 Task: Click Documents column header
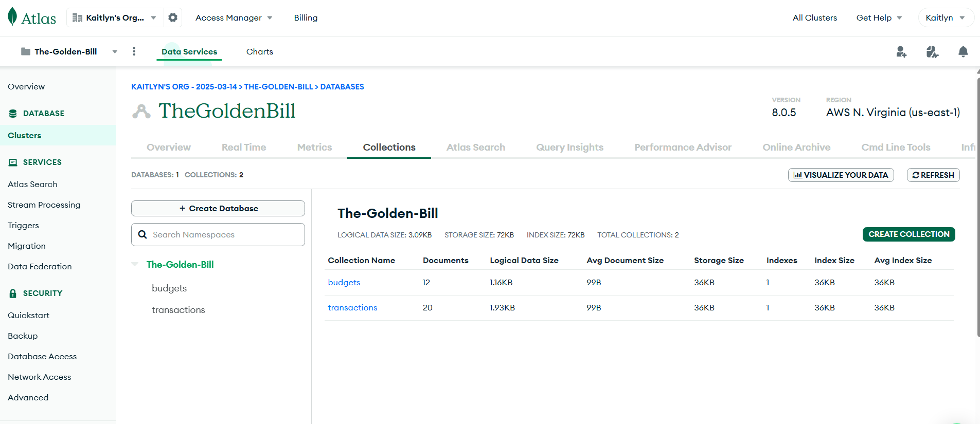446,260
